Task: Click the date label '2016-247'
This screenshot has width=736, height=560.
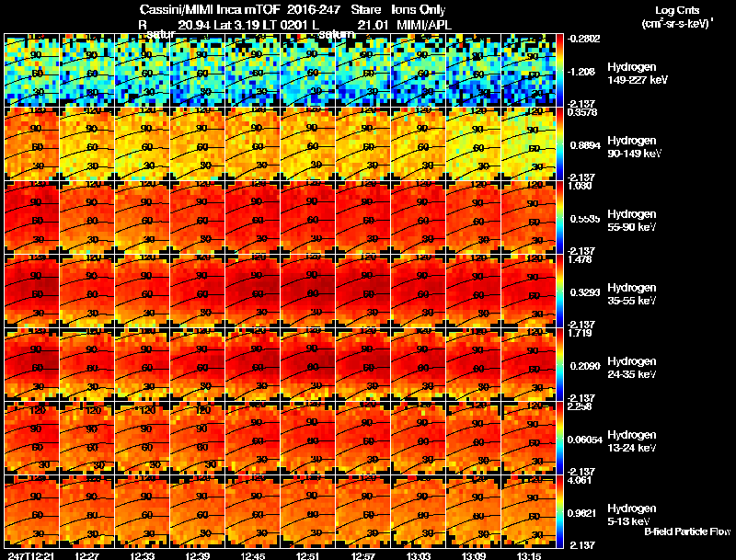Action: coord(313,10)
